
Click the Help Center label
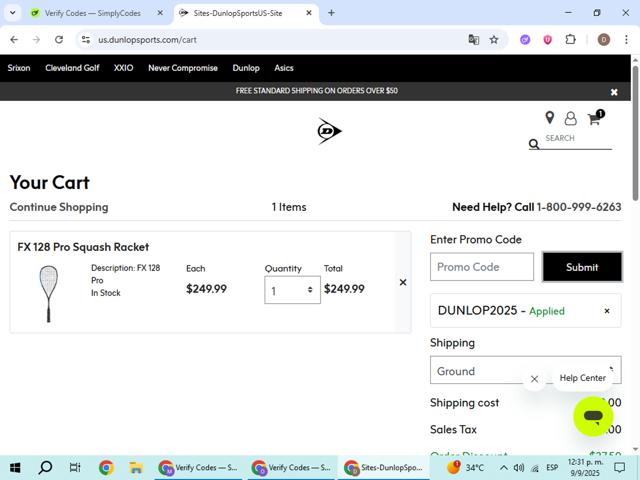pyautogui.click(x=582, y=378)
